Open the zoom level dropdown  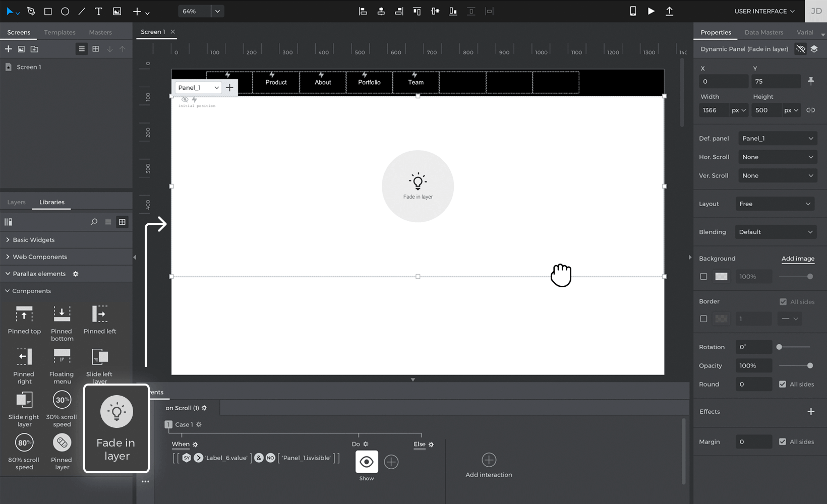[x=217, y=11]
